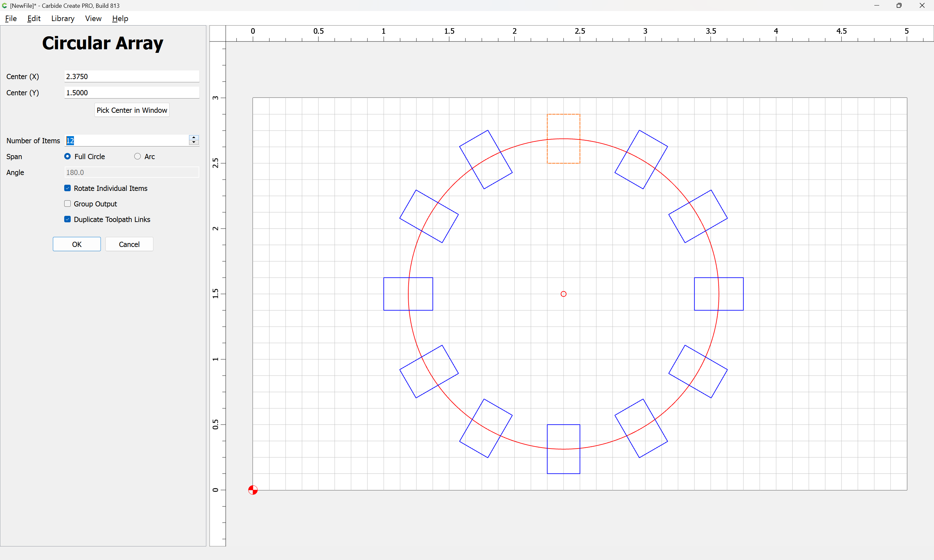The image size is (934, 560).
Task: Restore down the application window
Action: click(899, 5)
